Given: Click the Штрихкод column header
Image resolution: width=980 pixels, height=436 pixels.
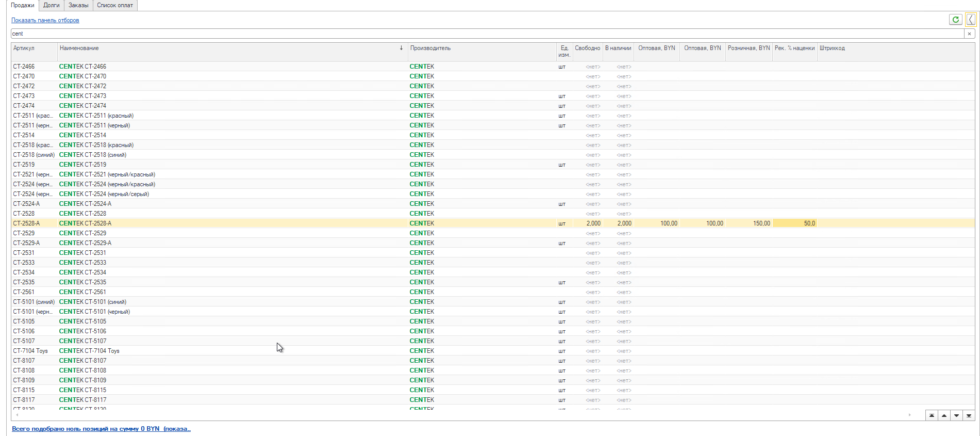Looking at the screenshot, I should [x=832, y=48].
